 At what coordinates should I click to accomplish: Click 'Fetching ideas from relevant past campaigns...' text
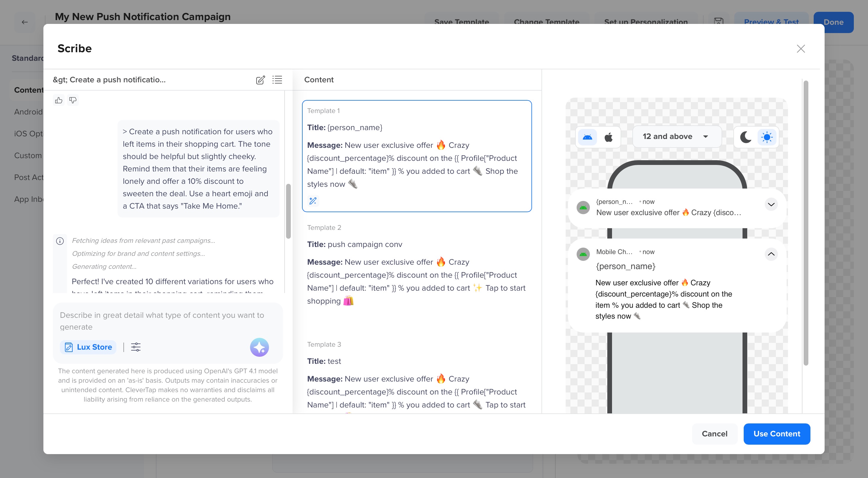(x=143, y=240)
